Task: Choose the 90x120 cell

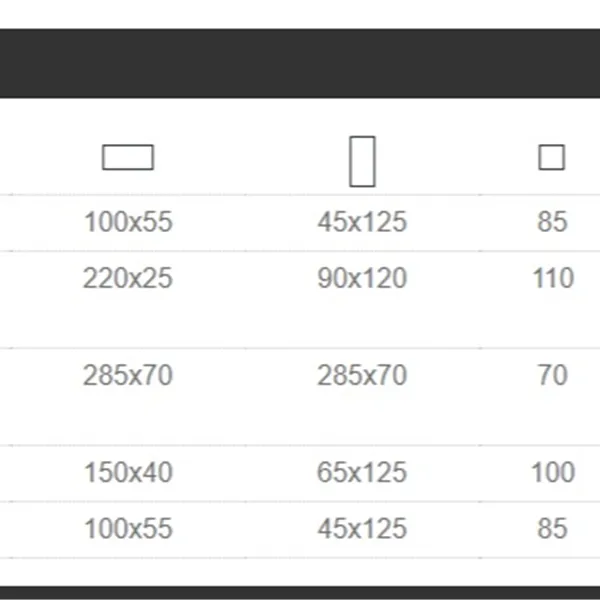Action: tap(362, 278)
